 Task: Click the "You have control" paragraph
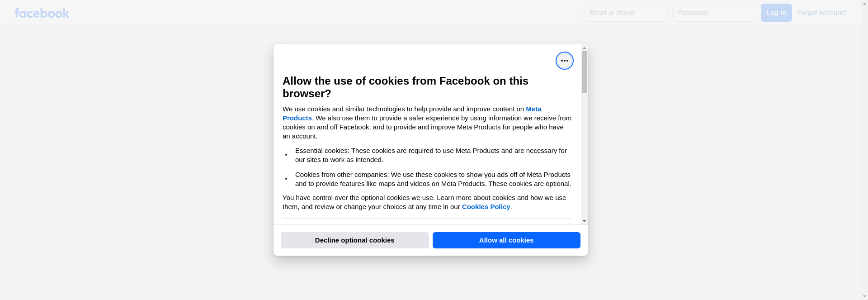(424, 202)
